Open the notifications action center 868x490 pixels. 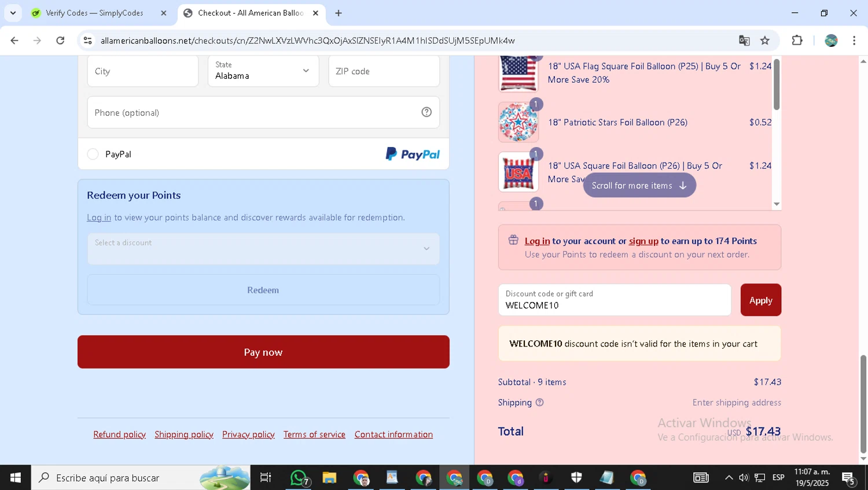849,478
